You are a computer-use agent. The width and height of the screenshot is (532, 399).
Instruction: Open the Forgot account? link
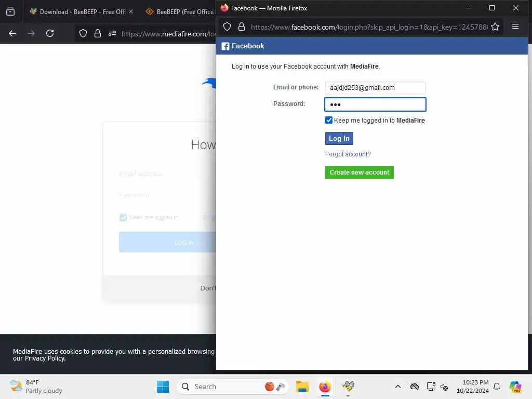click(348, 154)
